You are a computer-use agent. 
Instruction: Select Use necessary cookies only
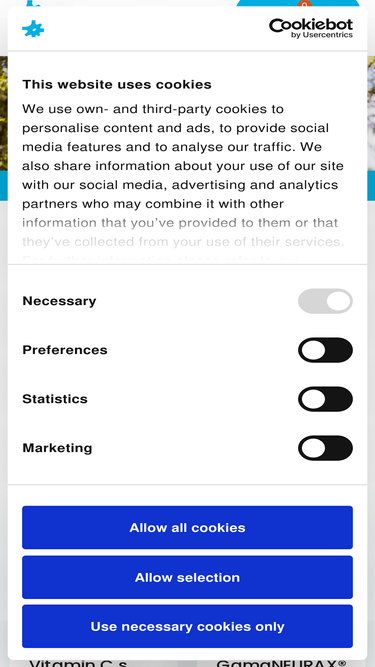click(x=188, y=627)
